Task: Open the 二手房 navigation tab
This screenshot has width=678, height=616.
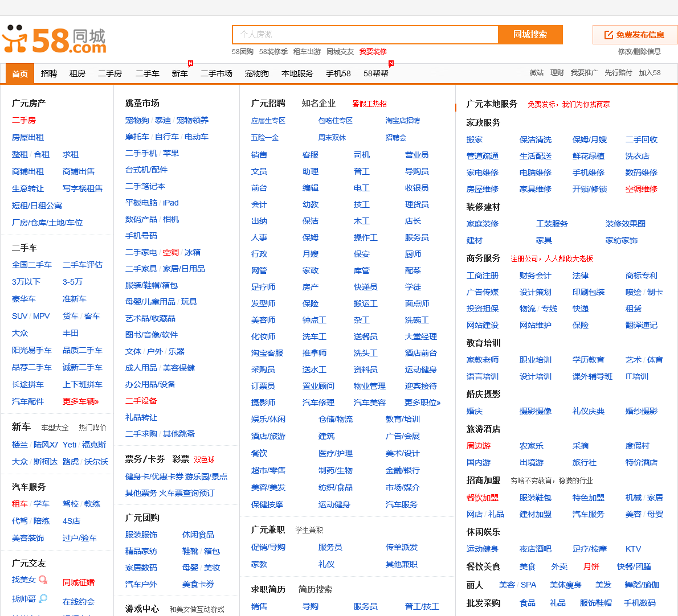Action: [110, 74]
